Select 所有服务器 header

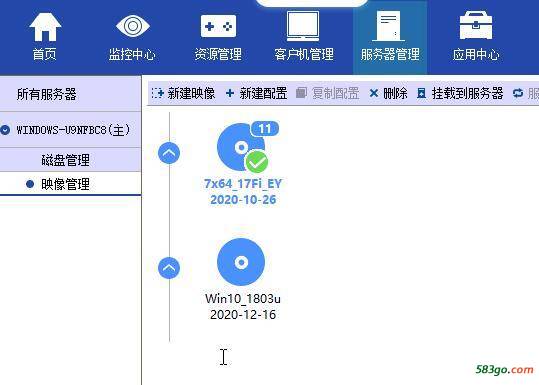(47, 94)
